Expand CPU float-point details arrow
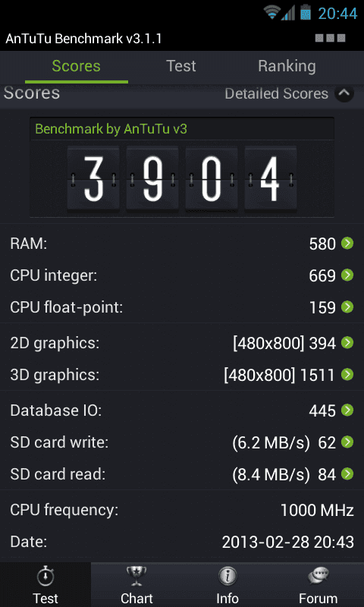 click(347, 307)
